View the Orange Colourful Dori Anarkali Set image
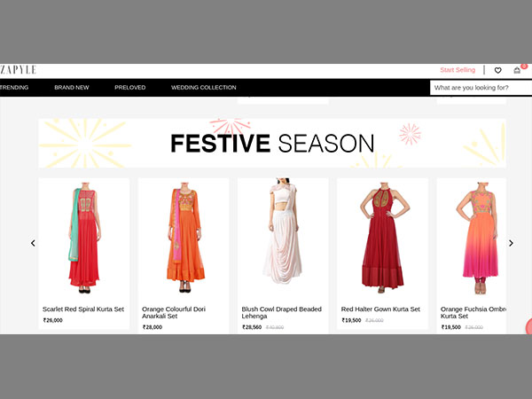This screenshot has height=399, width=532. pos(183,238)
